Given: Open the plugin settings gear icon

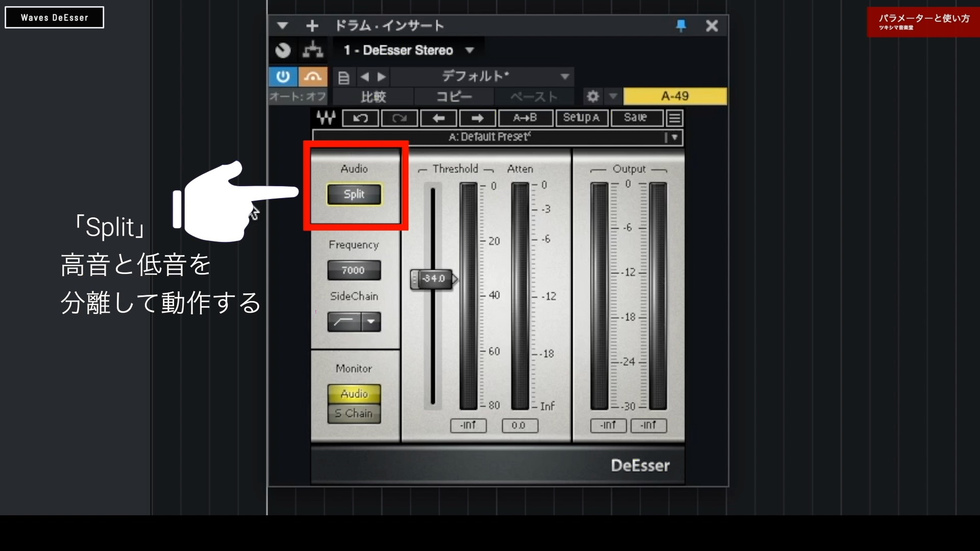Looking at the screenshot, I should (593, 96).
